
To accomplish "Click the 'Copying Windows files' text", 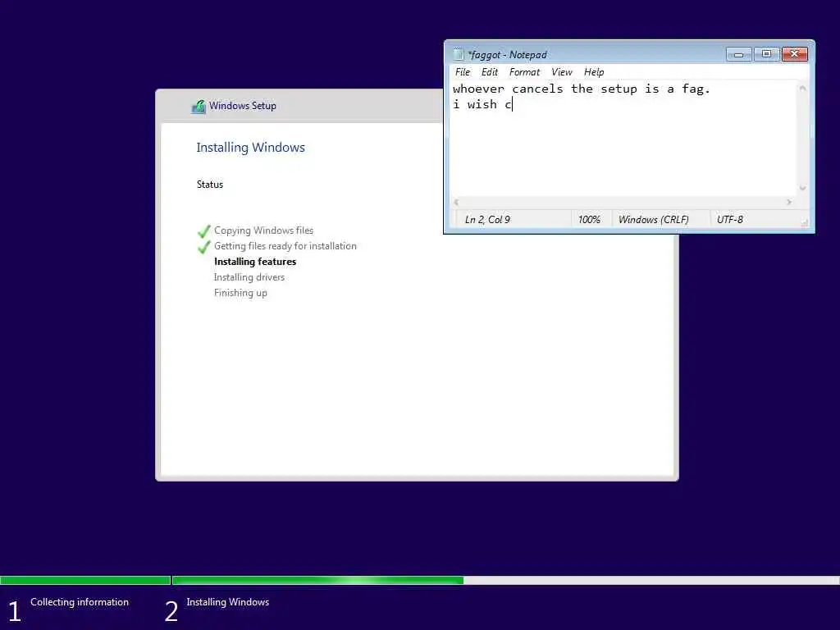I will (x=263, y=231).
